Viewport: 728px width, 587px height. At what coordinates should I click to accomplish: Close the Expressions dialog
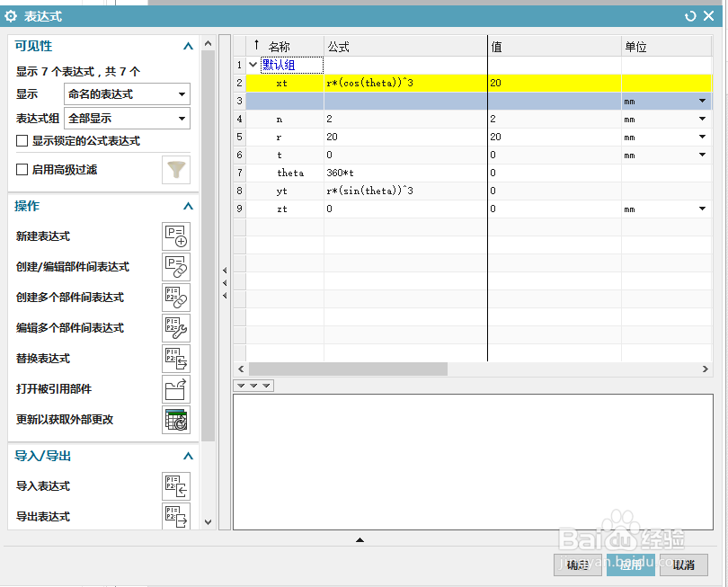tap(708, 16)
